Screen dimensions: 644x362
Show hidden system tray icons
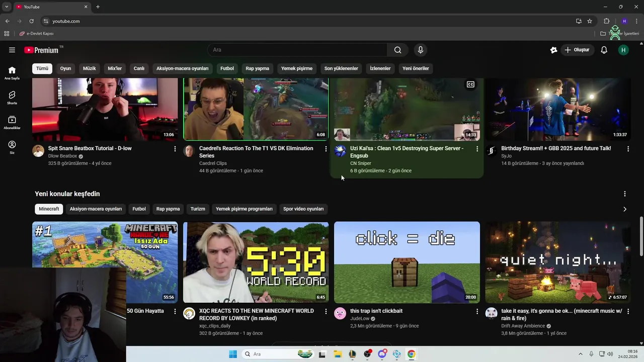pos(580,354)
